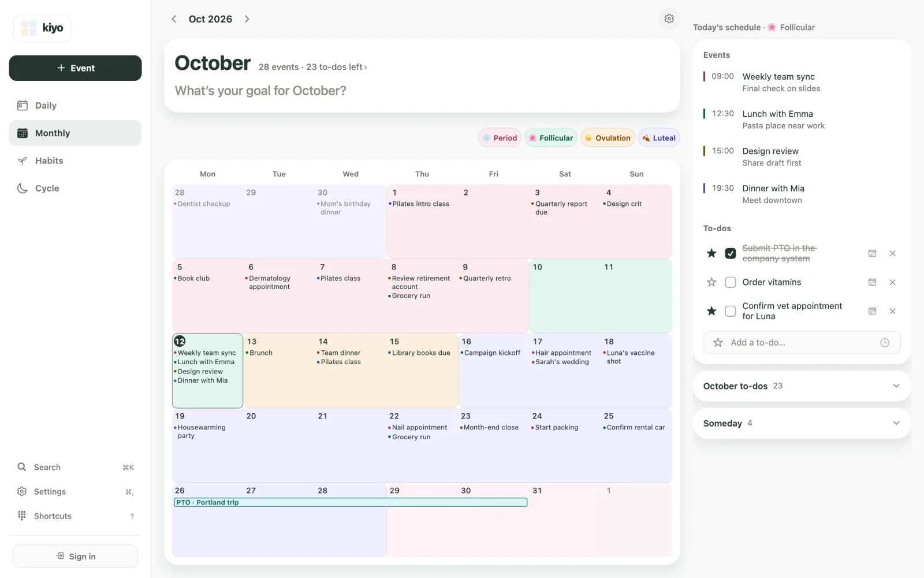Select Monthly view

(75, 133)
